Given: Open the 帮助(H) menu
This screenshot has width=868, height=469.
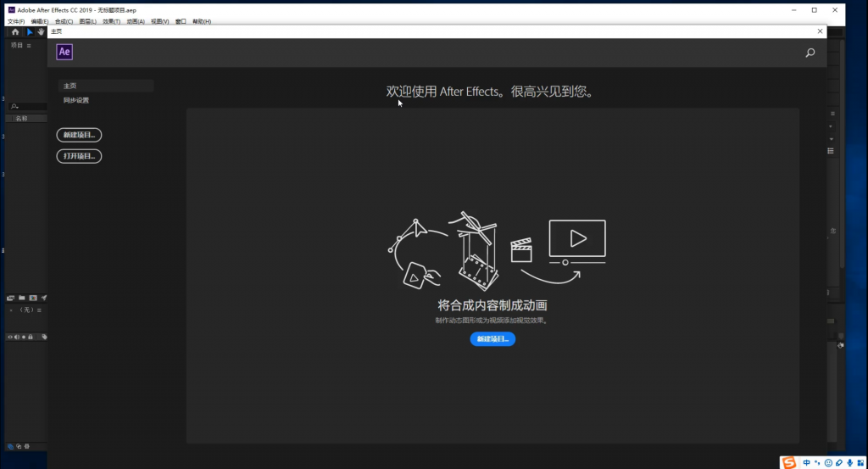Looking at the screenshot, I should pyautogui.click(x=202, y=21).
